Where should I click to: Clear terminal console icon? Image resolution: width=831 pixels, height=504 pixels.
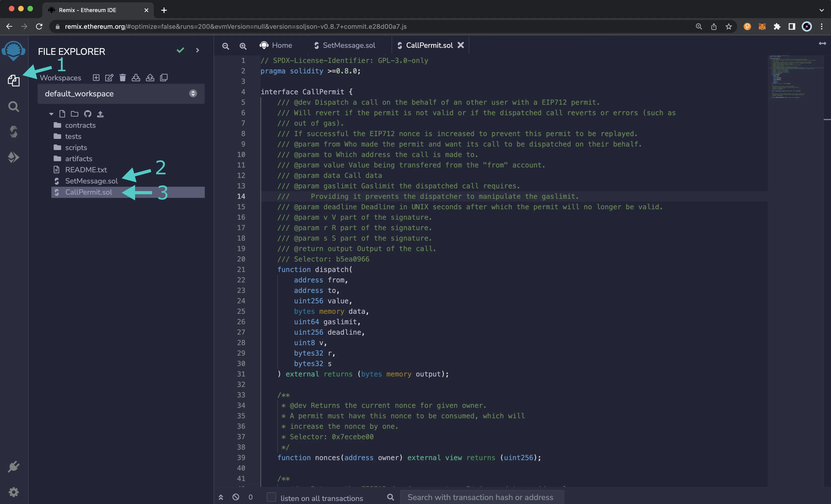pyautogui.click(x=236, y=497)
